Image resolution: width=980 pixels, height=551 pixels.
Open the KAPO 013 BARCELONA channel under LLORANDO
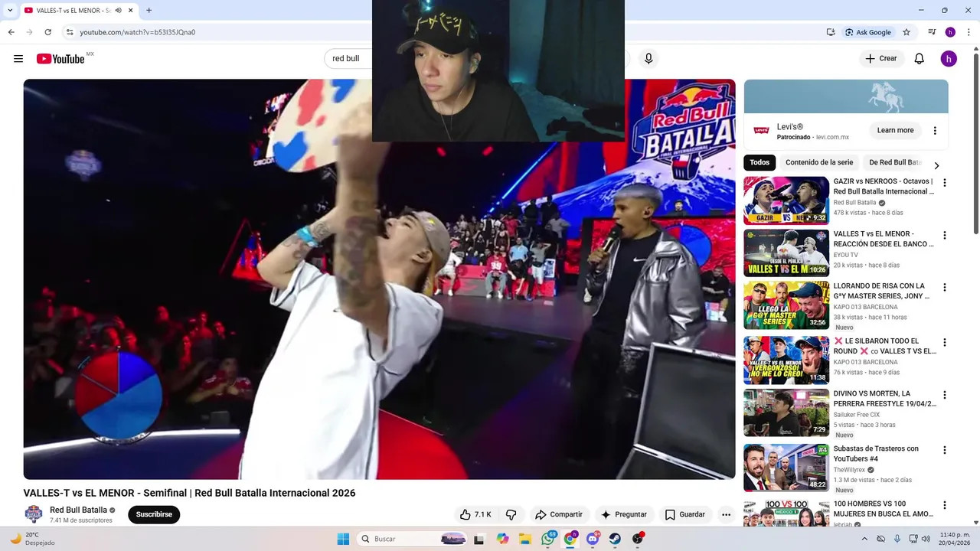point(865,307)
